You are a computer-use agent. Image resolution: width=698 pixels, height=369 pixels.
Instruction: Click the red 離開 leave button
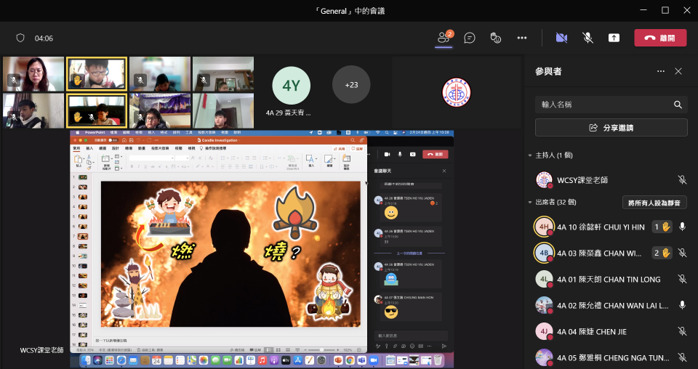[x=660, y=38]
